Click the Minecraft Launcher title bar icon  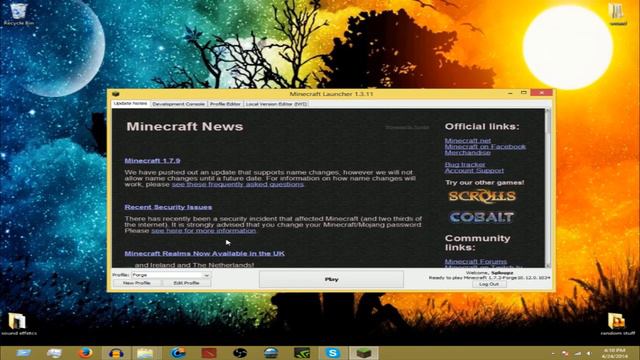tap(116, 94)
